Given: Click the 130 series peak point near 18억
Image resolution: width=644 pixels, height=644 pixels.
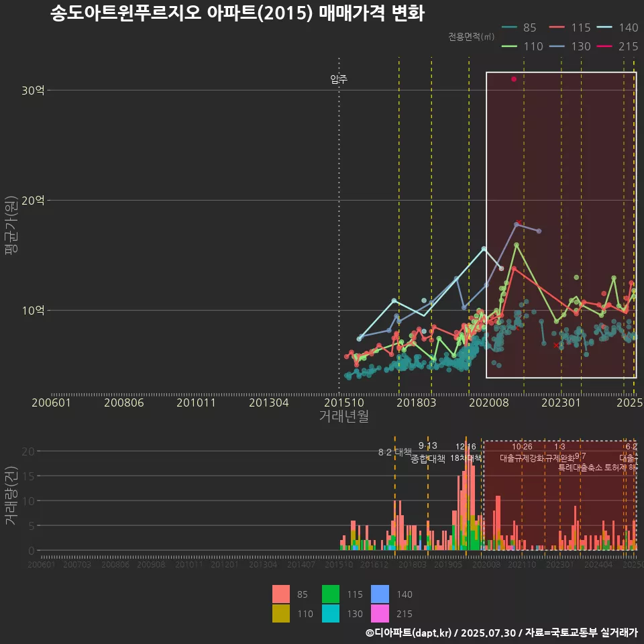Looking at the screenshot, I should [517, 225].
